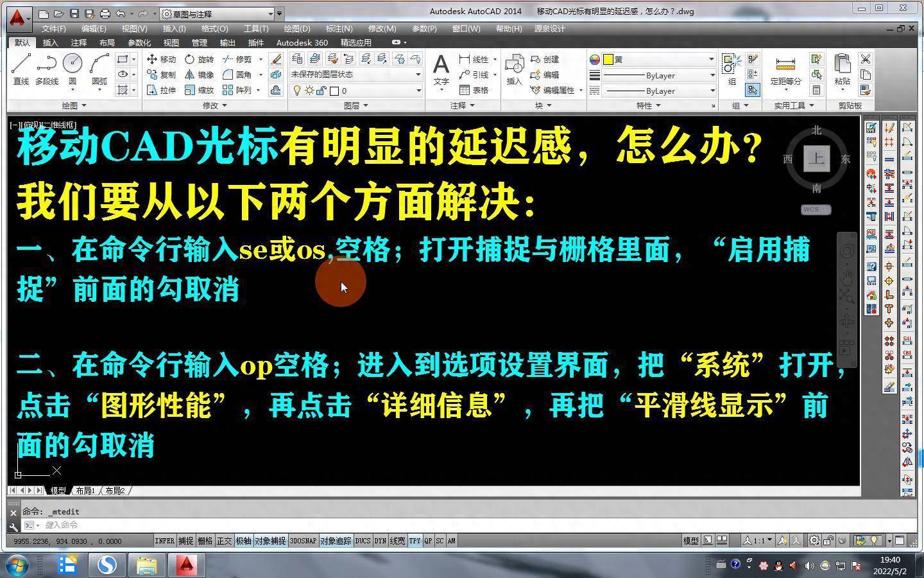
Task: Click the WCS coordinate system button
Action: tap(816, 210)
